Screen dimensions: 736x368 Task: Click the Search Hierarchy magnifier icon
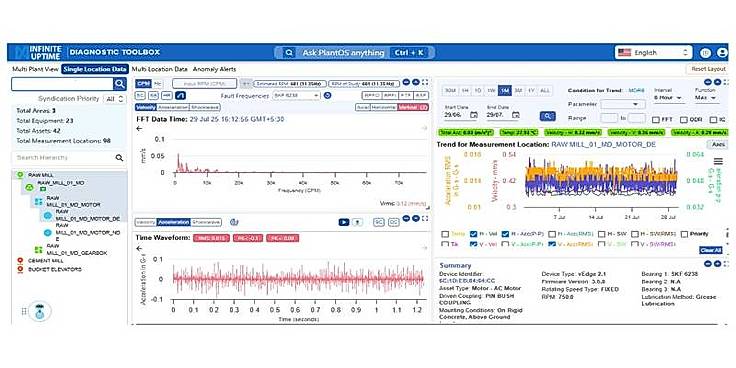[119, 158]
